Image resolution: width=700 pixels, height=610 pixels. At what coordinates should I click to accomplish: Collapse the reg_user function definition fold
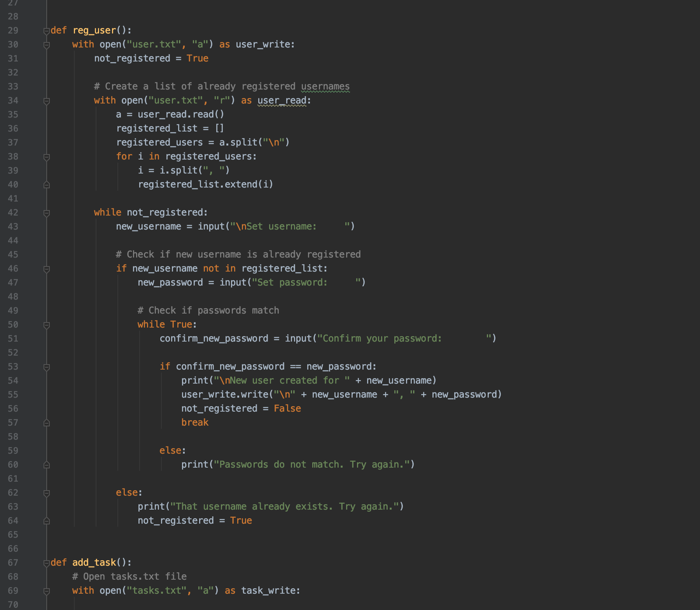tap(47, 31)
